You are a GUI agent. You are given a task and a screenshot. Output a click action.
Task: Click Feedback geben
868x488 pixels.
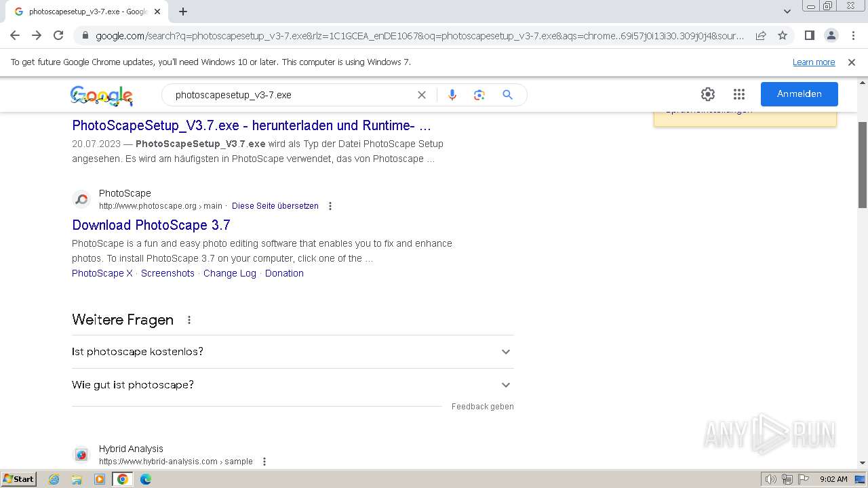coord(483,407)
